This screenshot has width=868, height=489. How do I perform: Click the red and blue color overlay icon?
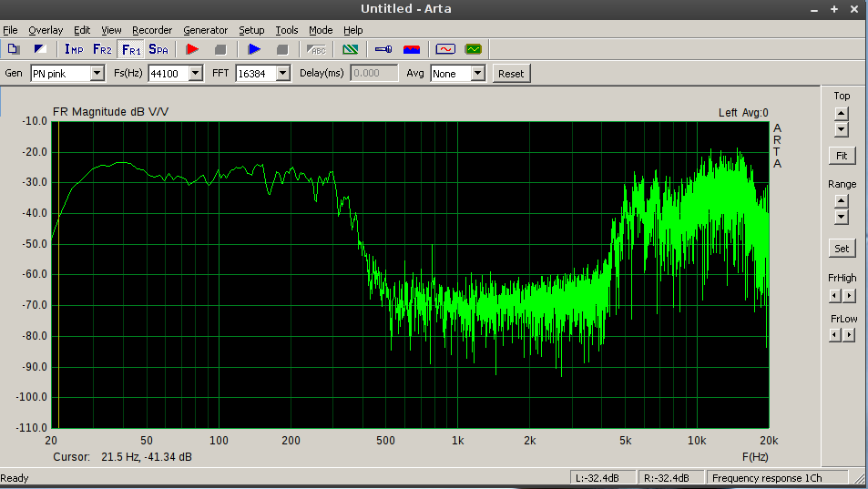click(x=412, y=49)
